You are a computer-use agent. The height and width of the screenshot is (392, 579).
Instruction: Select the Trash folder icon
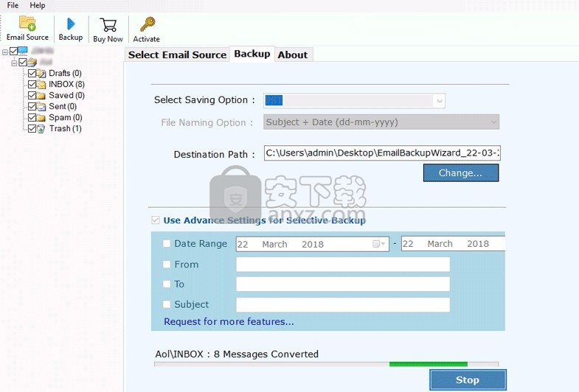pyautogui.click(x=42, y=129)
